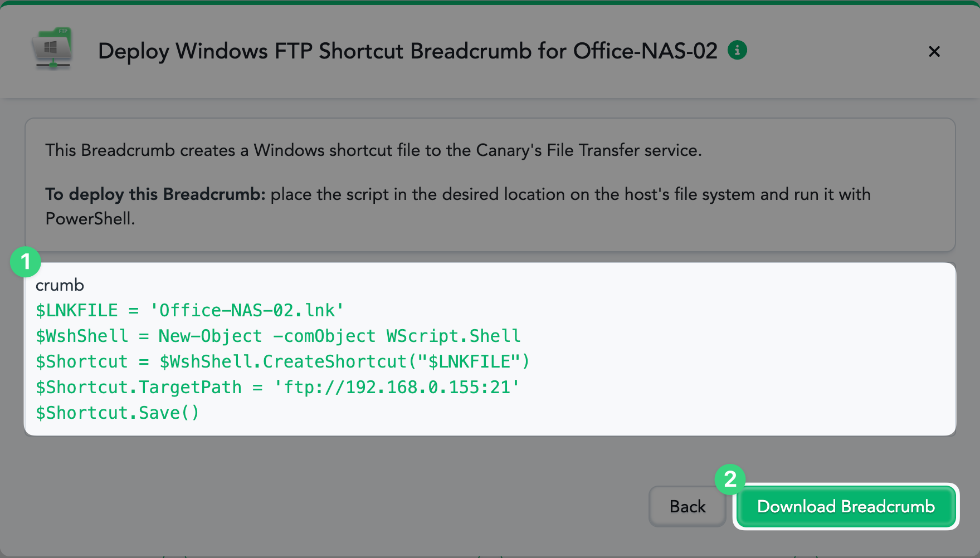Select the $WshShell New-Object line
Screen dimensions: 980x558
(x=278, y=336)
